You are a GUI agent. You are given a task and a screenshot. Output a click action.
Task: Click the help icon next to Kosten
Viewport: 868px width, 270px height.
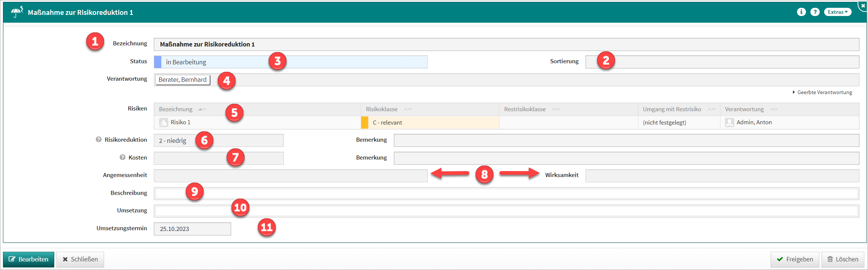tap(122, 157)
